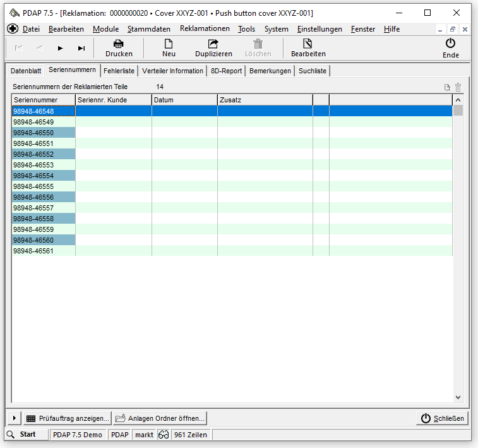478x448 pixels.
Task: Open the Stammdaten menu
Action: pyautogui.click(x=149, y=29)
